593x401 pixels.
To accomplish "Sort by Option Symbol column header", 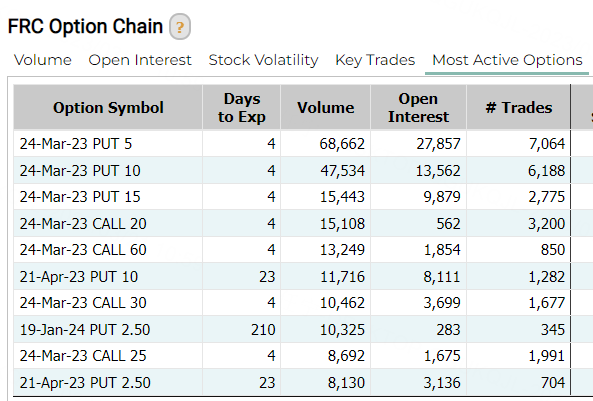I will point(108,107).
